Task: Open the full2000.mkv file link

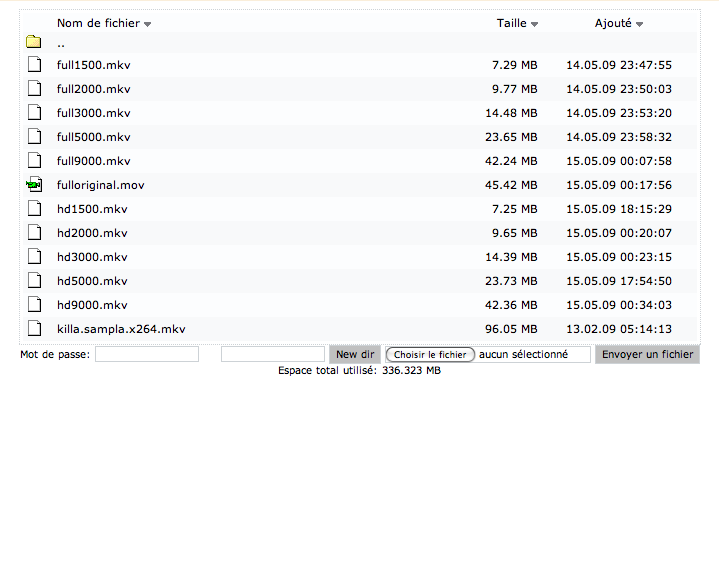Action: tap(94, 89)
